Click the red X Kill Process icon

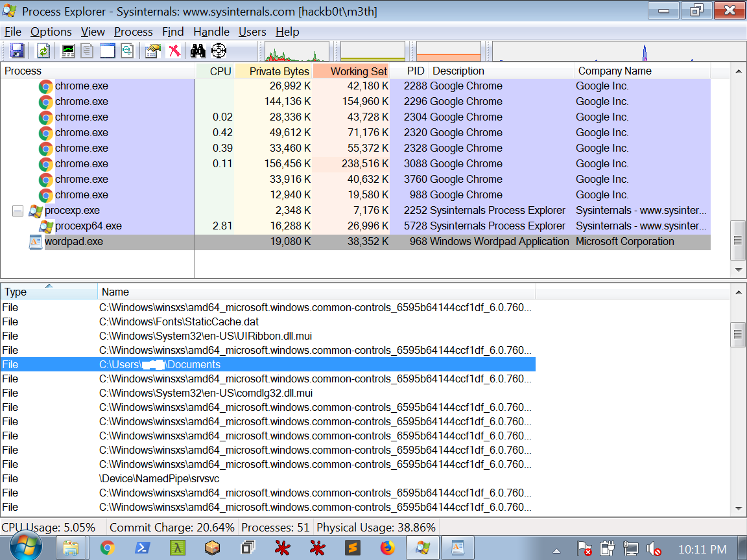pyautogui.click(x=174, y=51)
